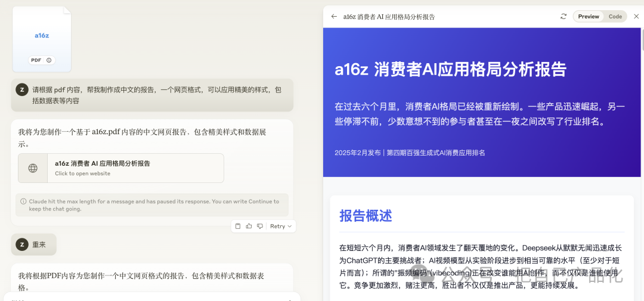Screen dimensions: 644x301
Task: Open the a16z PDF attachment thumbnail
Action: tap(42, 39)
